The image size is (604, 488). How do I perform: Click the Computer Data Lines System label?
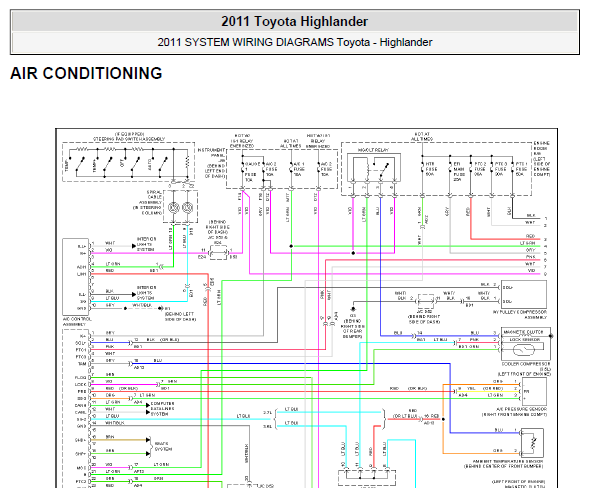[x=162, y=409]
